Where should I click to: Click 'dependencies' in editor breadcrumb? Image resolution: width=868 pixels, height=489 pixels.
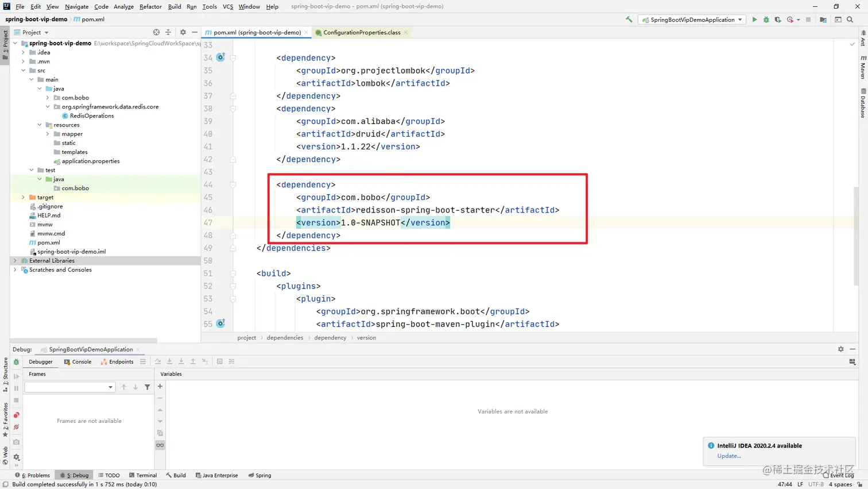tap(285, 338)
